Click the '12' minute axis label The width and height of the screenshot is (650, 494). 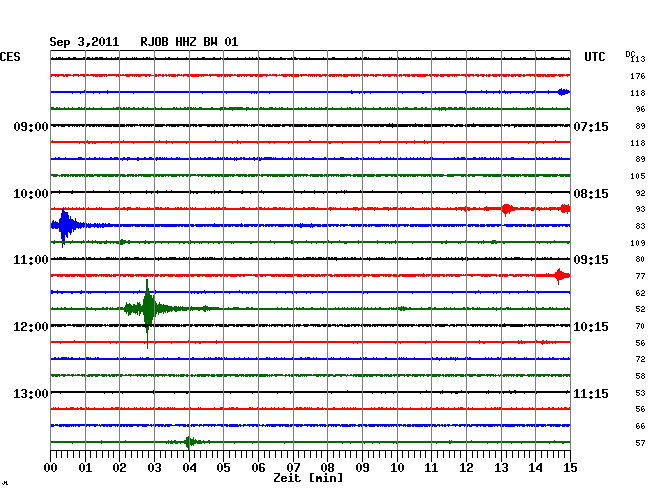point(466,467)
